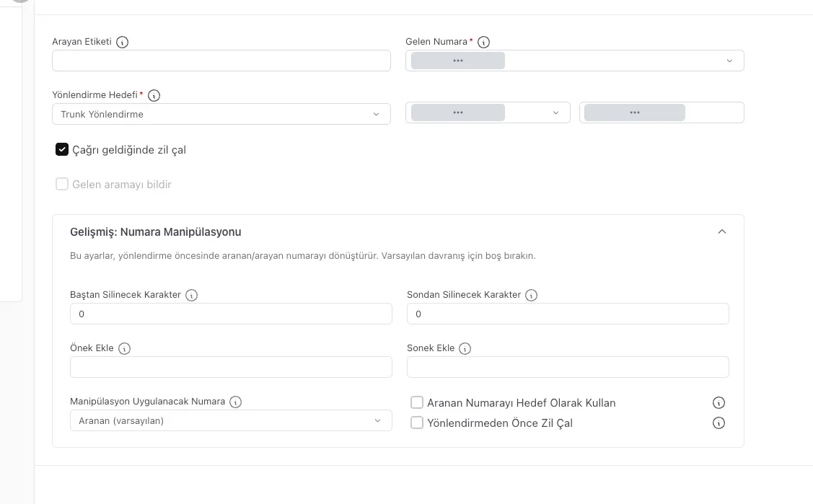Viewport: 813px width, 504px height.
Task: Open info for Manipülasyon Uygulanacak Numara
Action: (x=235, y=402)
